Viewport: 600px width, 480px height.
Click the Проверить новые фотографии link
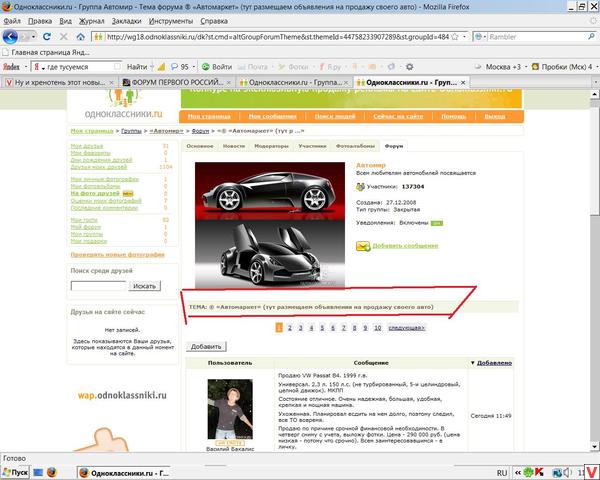click(x=117, y=255)
